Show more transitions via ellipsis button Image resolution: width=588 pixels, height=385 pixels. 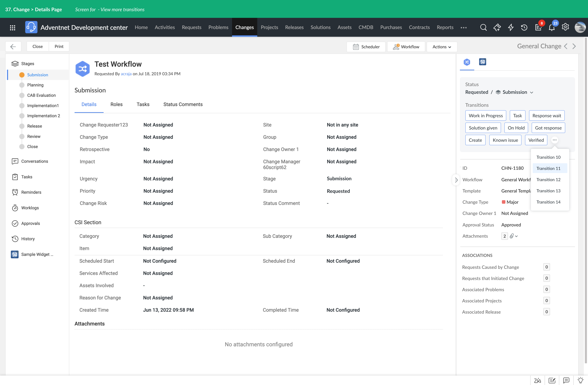[555, 140]
